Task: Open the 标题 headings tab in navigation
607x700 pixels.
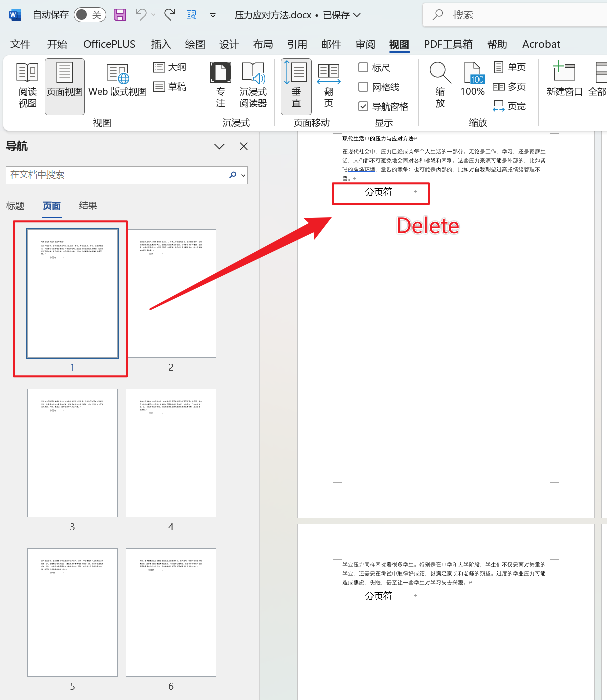Action: [x=15, y=205]
